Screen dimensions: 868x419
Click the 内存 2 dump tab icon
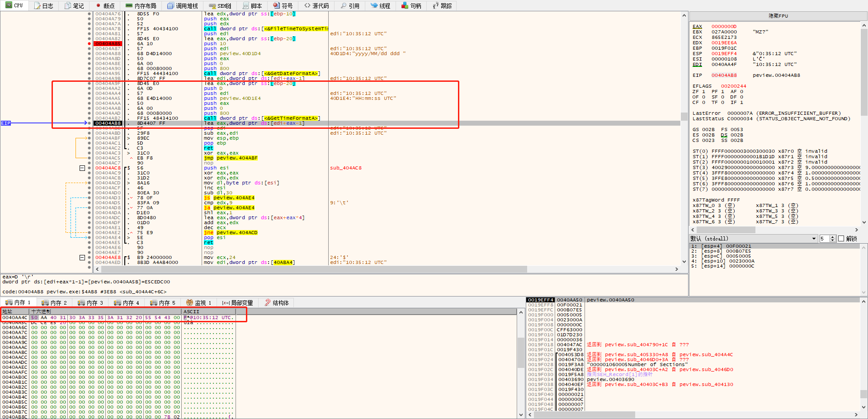click(x=45, y=302)
